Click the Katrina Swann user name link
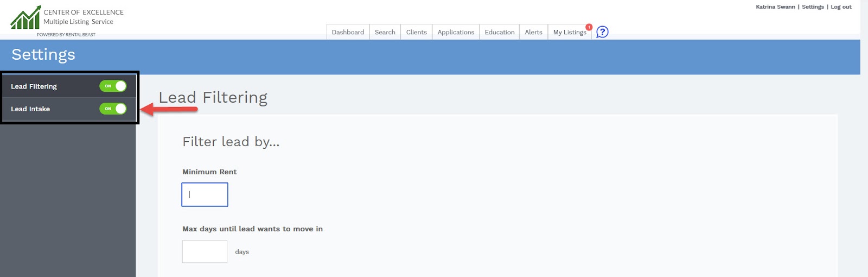868x277 pixels. coord(775,7)
